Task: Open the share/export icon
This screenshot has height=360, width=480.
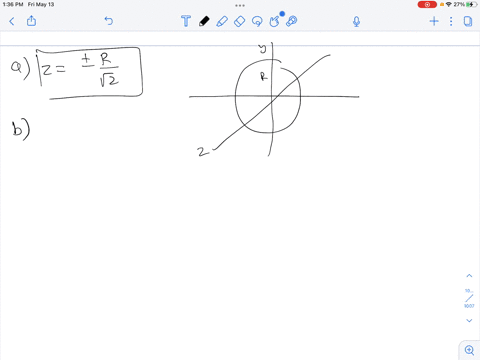Action: pos(31,21)
